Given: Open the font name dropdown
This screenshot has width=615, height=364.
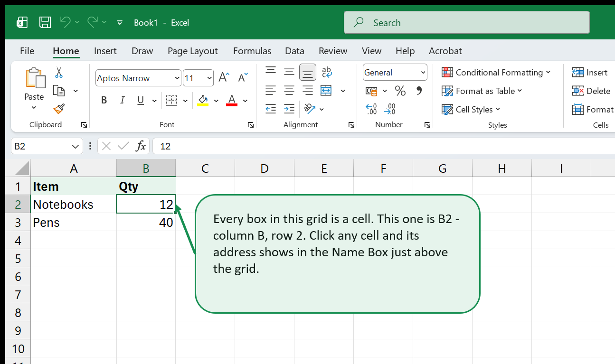Looking at the screenshot, I should [x=177, y=78].
